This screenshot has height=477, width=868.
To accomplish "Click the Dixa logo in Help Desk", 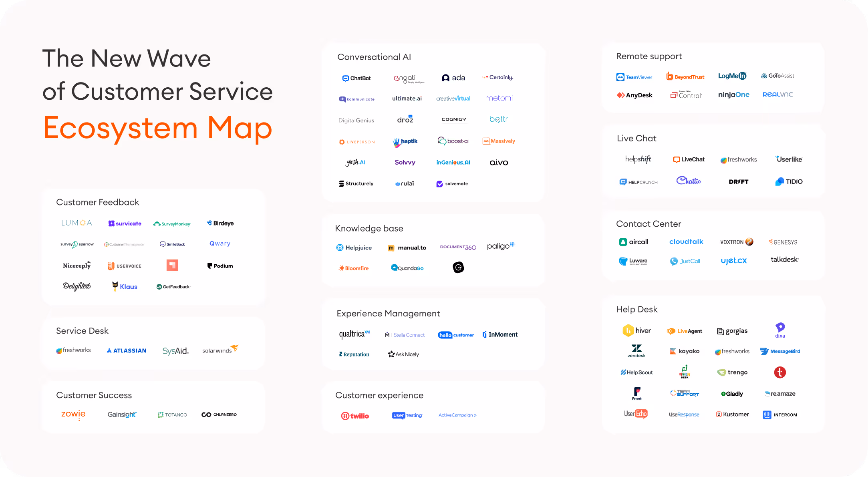I will pos(780,330).
